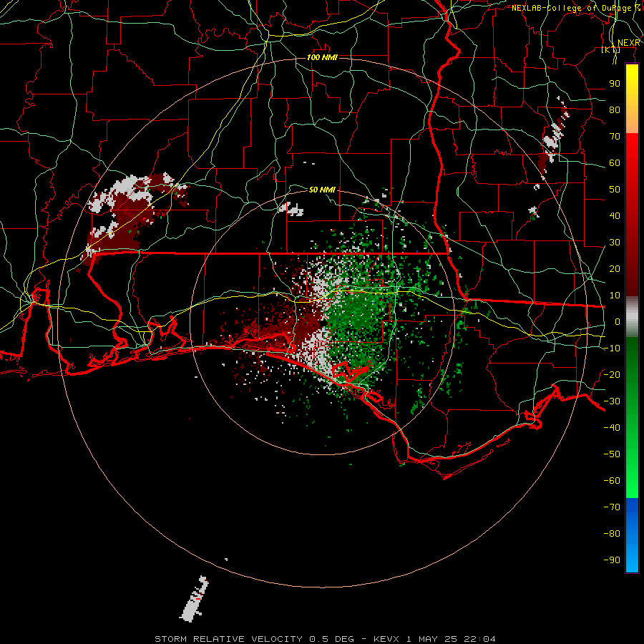Screen dimensions: 644x644
Task: Click the '50 NMI' range ring label
Action: pyautogui.click(x=323, y=190)
